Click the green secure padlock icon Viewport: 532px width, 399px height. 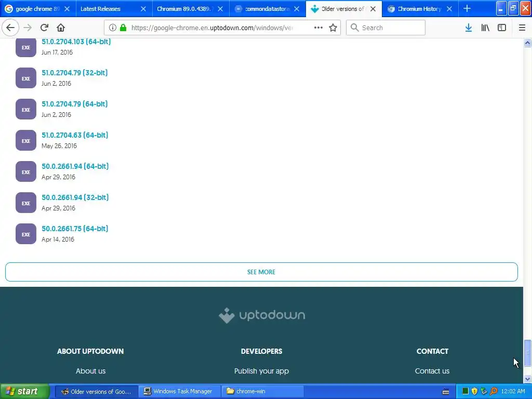123,28
